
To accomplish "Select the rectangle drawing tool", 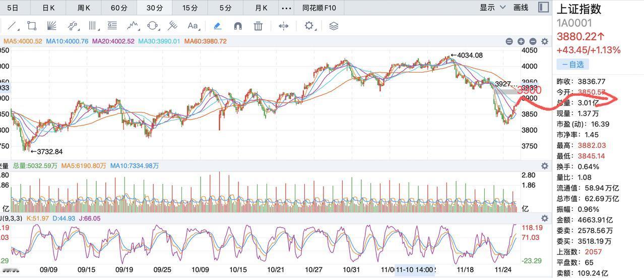I will 32,26.
